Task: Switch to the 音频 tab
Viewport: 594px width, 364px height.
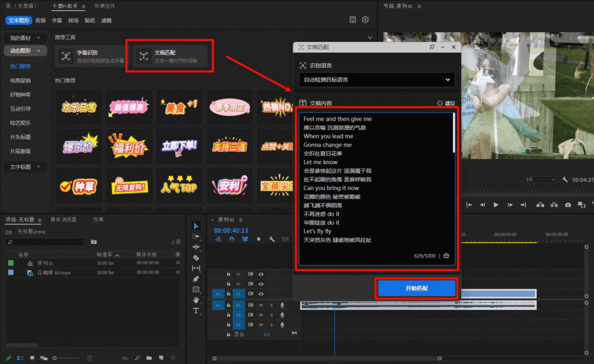Action: (41, 20)
